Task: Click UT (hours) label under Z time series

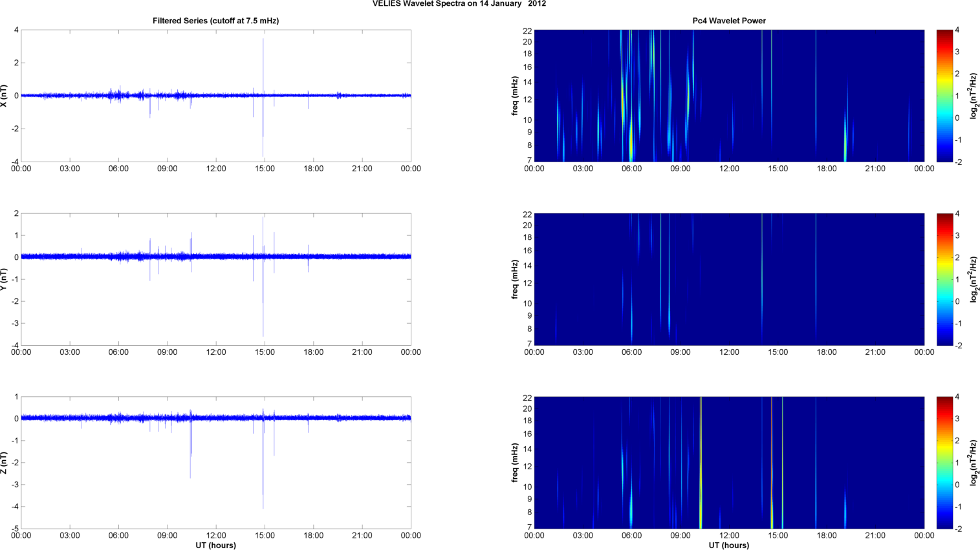Action: [215, 545]
